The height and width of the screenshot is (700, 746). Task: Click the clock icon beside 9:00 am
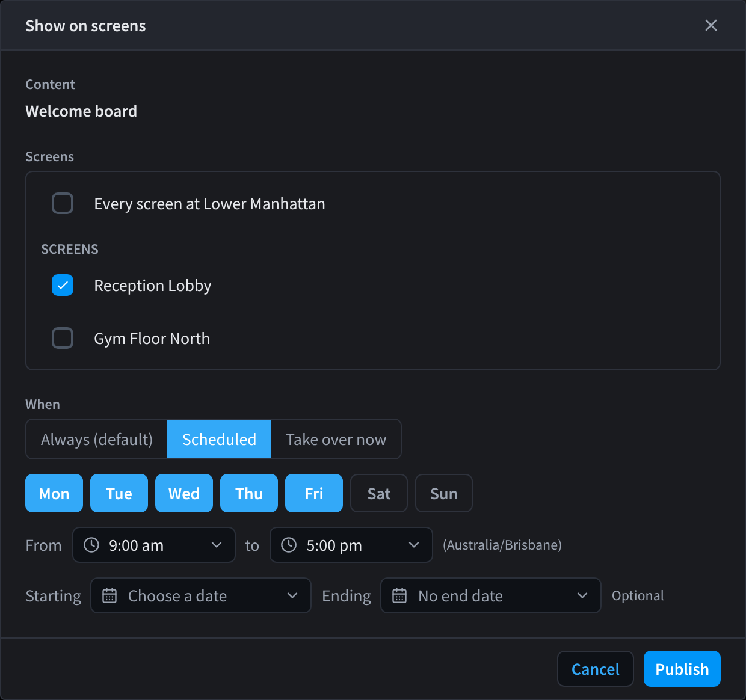pos(91,545)
